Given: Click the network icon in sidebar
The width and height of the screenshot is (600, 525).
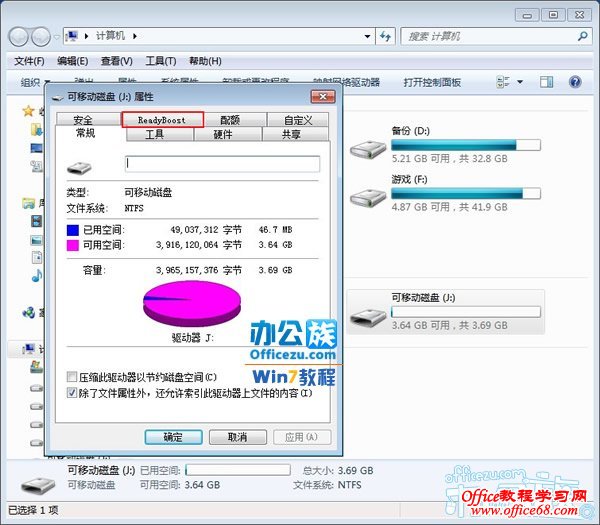Looking at the screenshot, I should 28,313.
